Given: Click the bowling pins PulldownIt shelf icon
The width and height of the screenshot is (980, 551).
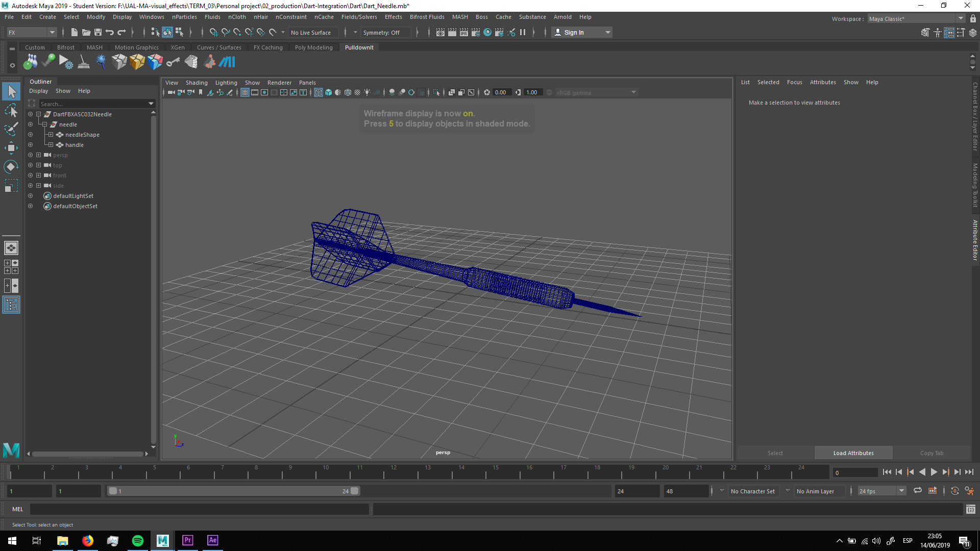Looking at the screenshot, I should (x=30, y=62).
